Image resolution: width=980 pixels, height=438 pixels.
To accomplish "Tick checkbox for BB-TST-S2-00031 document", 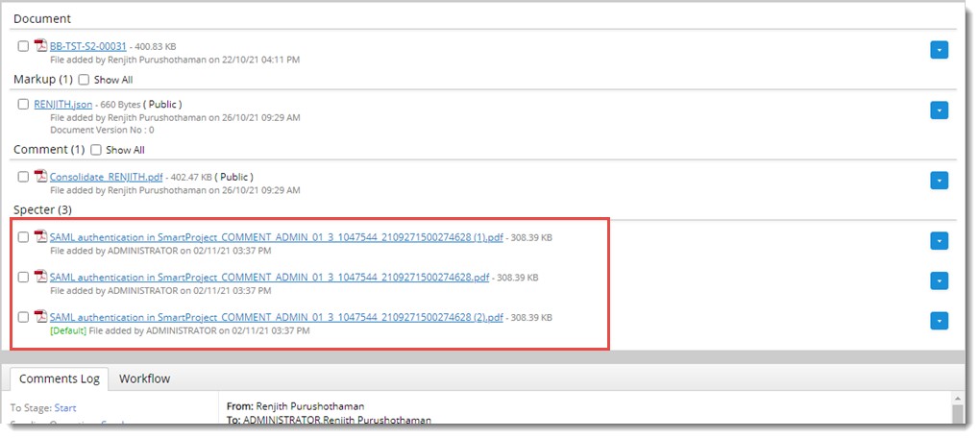I will [23, 46].
